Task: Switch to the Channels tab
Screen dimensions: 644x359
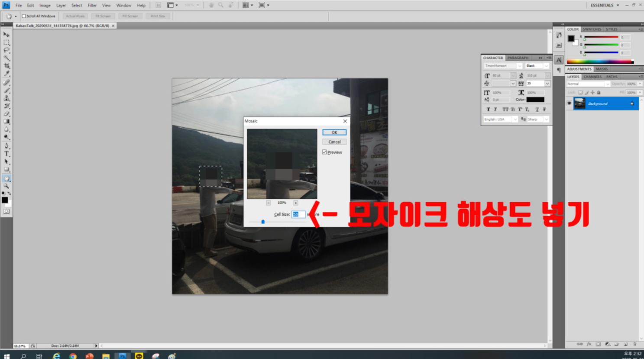Action: [x=592, y=77]
